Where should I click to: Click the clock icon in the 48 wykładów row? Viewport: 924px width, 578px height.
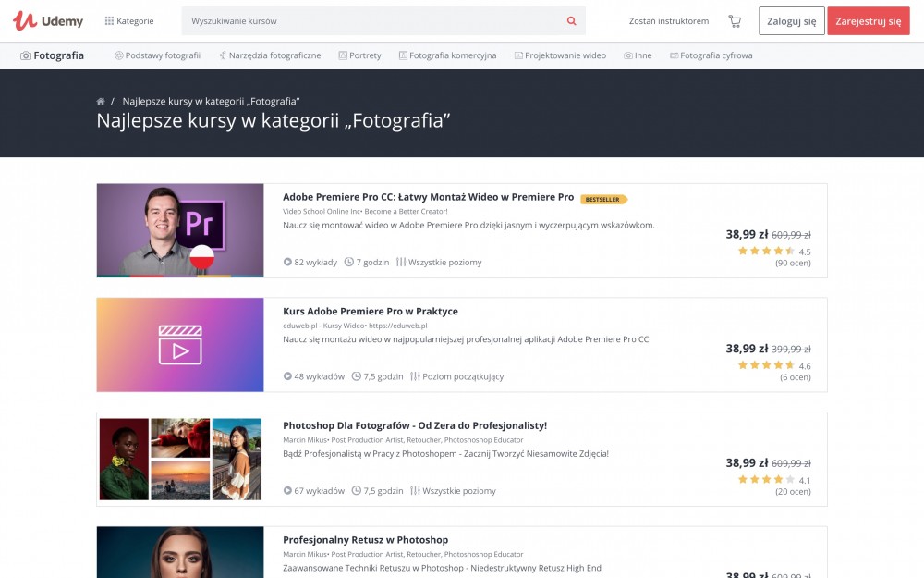(356, 376)
